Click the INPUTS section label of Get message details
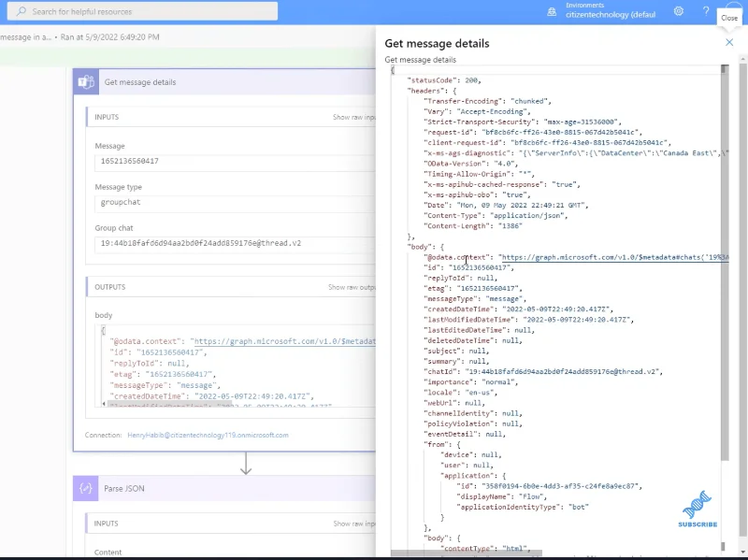Image resolution: width=748 pixels, height=560 pixels. 107,118
